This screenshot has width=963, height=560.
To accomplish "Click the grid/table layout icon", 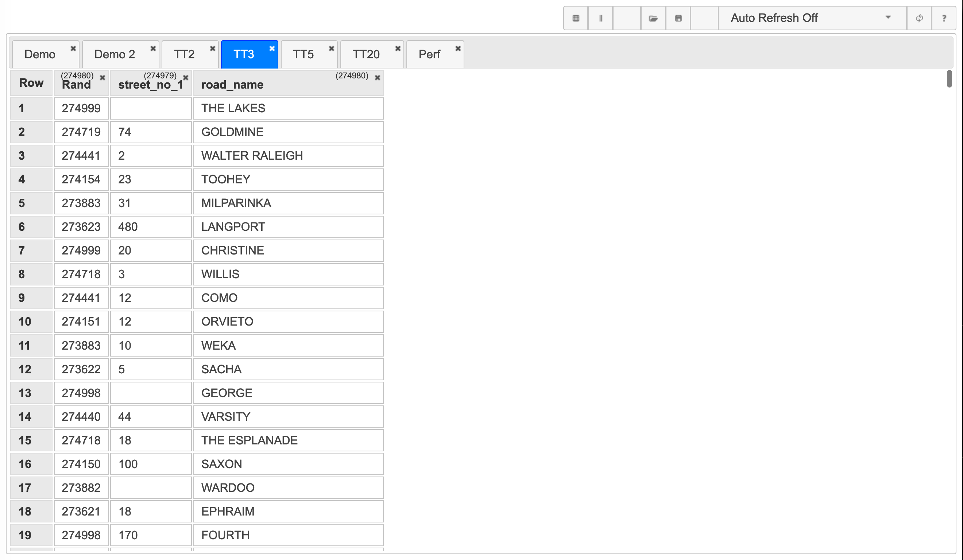I will pos(575,18).
